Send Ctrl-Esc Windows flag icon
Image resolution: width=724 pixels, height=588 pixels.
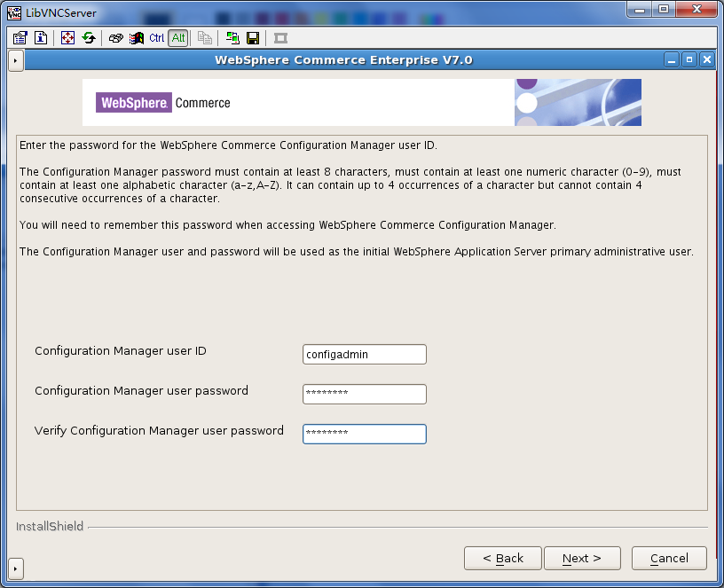(137, 38)
